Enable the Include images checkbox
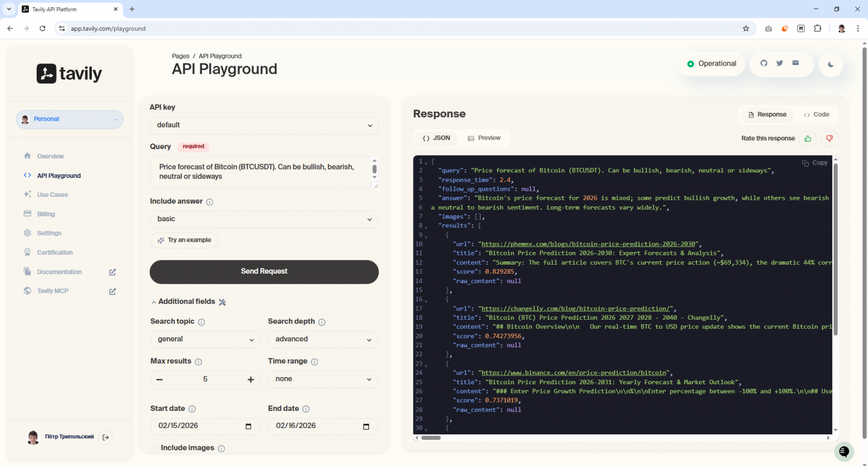The image size is (868, 466). click(154, 448)
